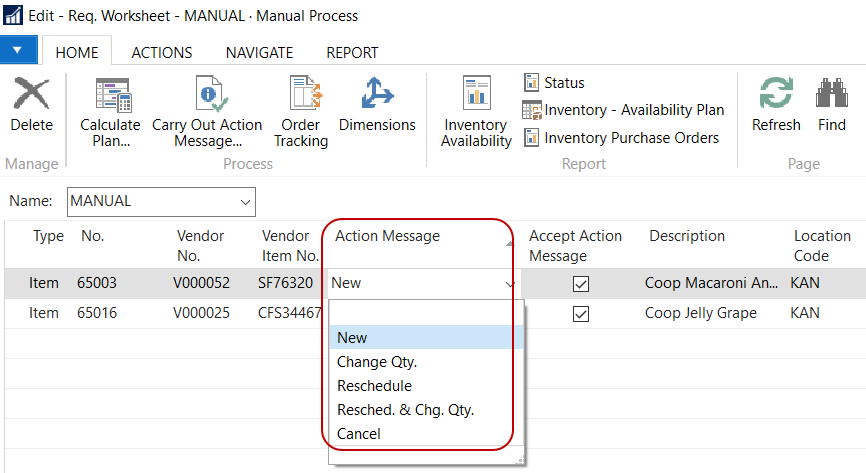Choose Cancel from the Action Message list
Viewport: 866px width, 473px height.
pyautogui.click(x=358, y=434)
